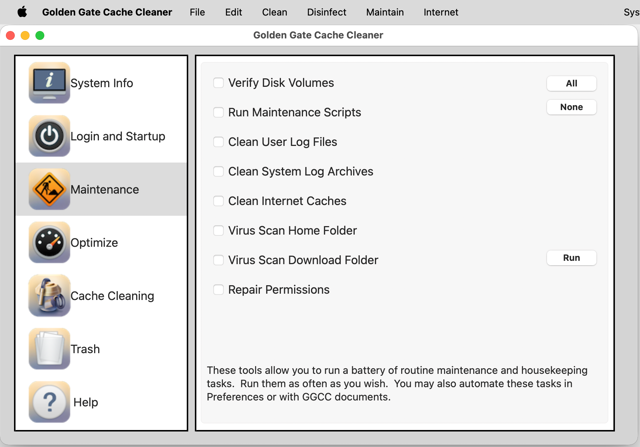Check the Repair Permissions box

coord(218,290)
